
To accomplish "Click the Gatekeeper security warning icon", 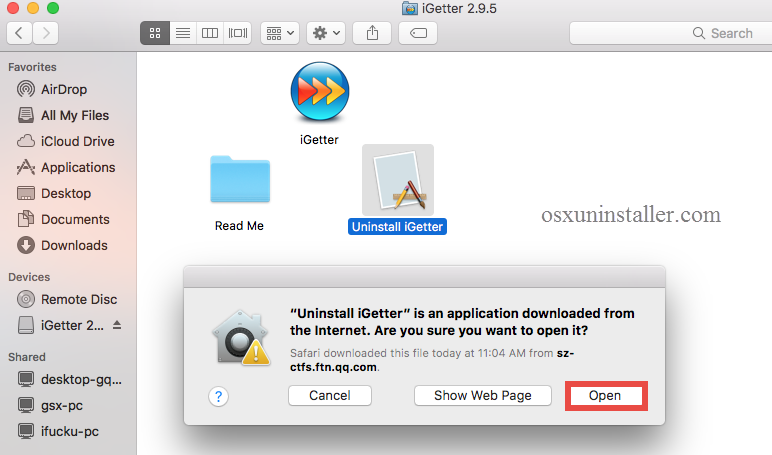I will [241, 338].
